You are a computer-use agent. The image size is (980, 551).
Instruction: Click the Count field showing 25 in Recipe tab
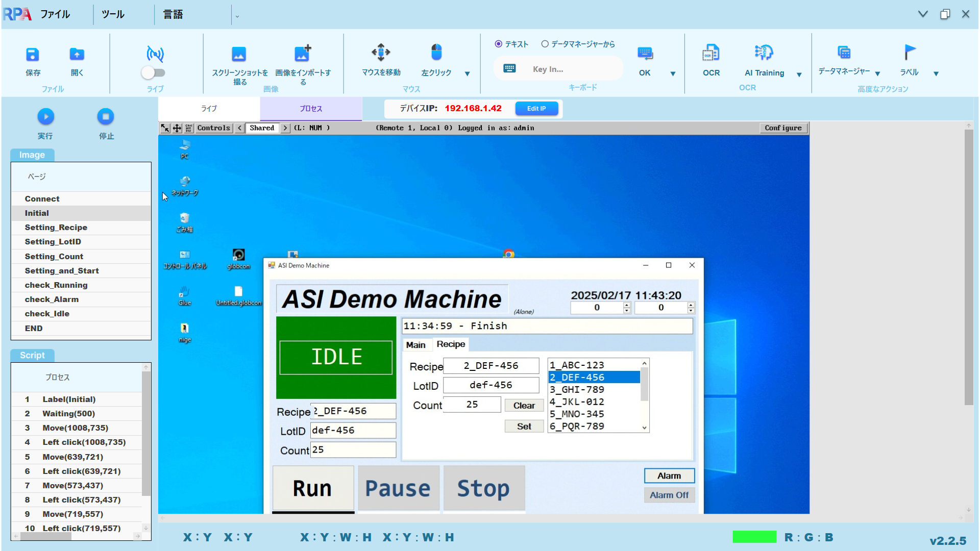tap(472, 405)
